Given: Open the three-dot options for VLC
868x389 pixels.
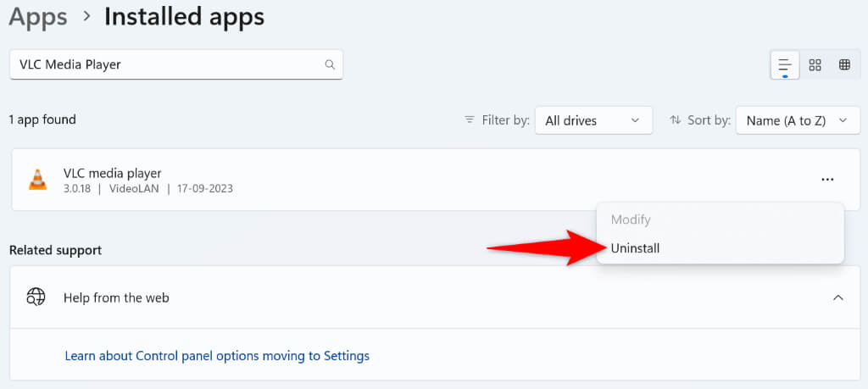Looking at the screenshot, I should click(x=827, y=180).
